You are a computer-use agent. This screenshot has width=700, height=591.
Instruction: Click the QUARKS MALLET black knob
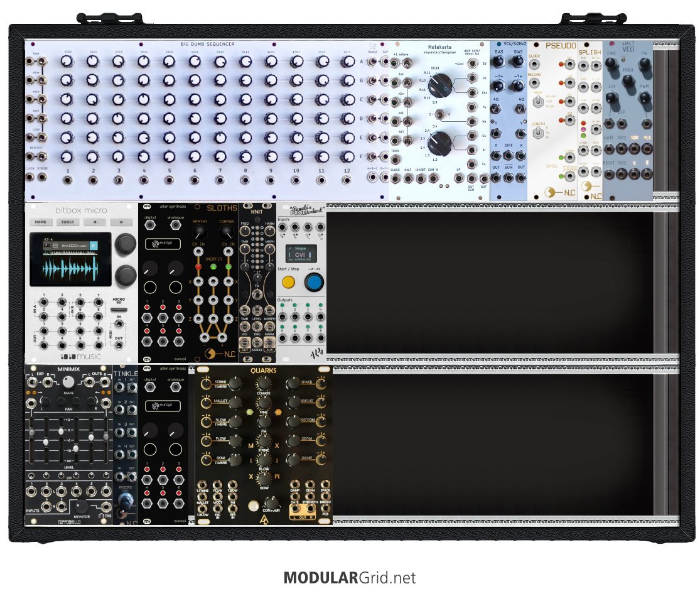[234, 402]
